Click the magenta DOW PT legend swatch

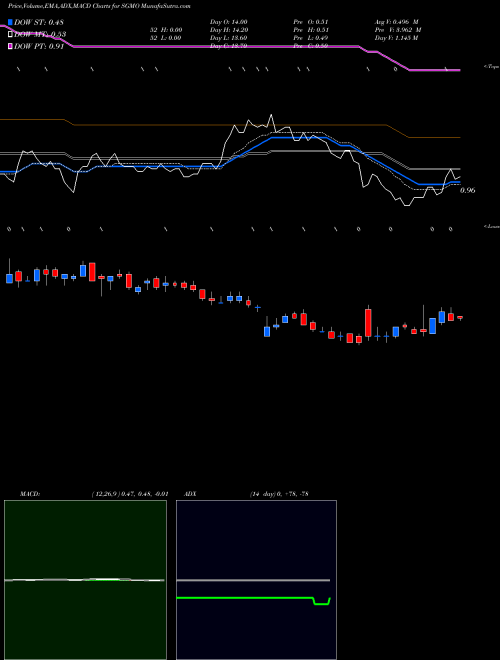[10, 46]
